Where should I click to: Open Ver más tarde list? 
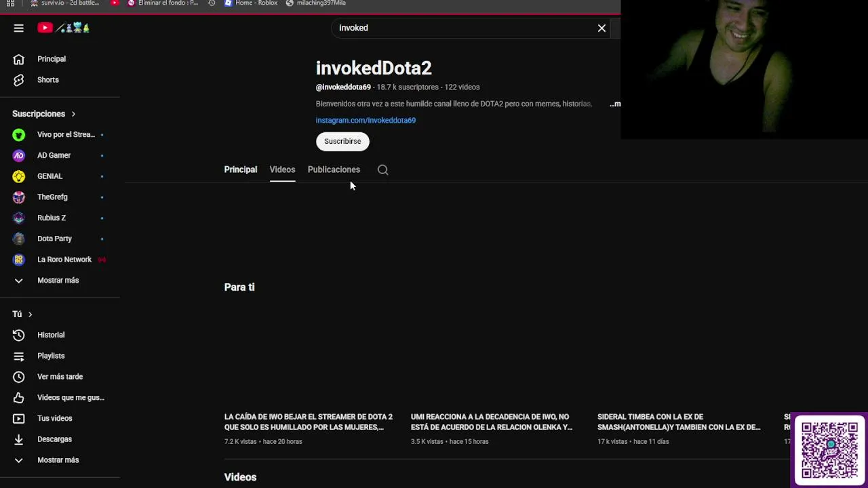pos(60,377)
